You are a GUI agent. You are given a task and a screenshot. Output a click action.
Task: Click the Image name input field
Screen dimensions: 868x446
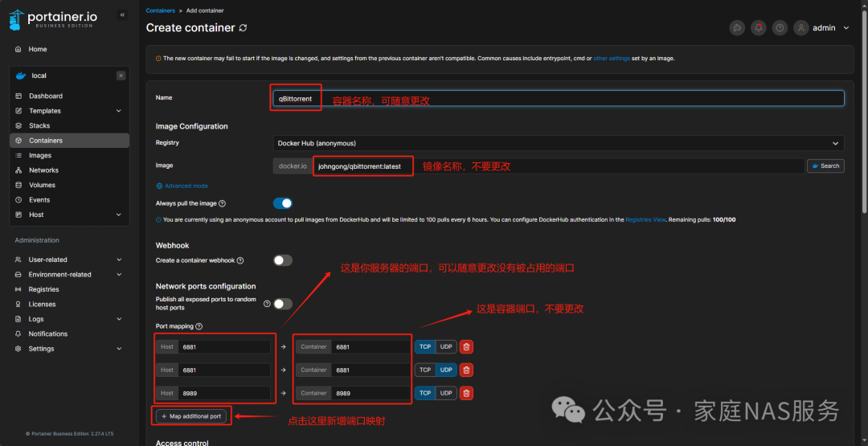coord(559,166)
